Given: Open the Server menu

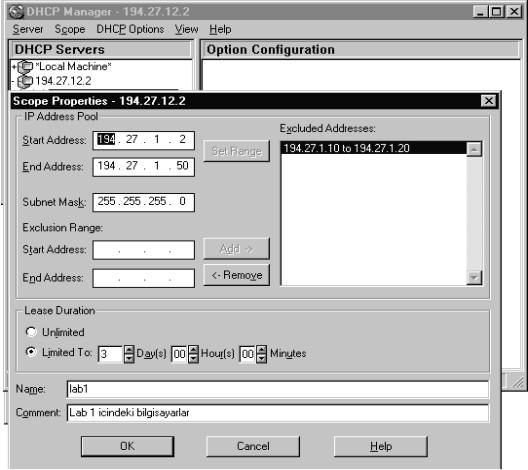Looking at the screenshot, I should [x=28, y=29].
